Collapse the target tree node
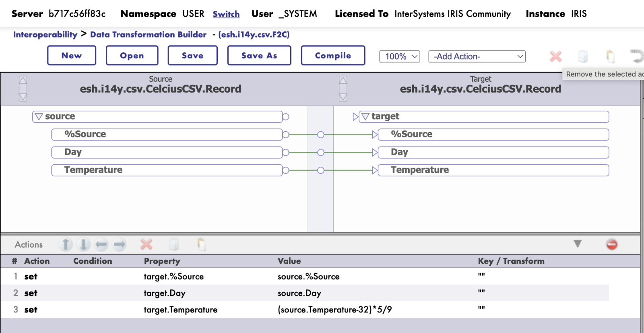Viewport: 644px width, 333px height. click(365, 117)
